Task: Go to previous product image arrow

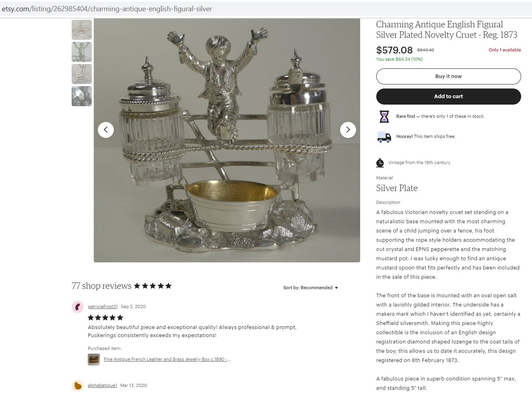Action: 106,130
